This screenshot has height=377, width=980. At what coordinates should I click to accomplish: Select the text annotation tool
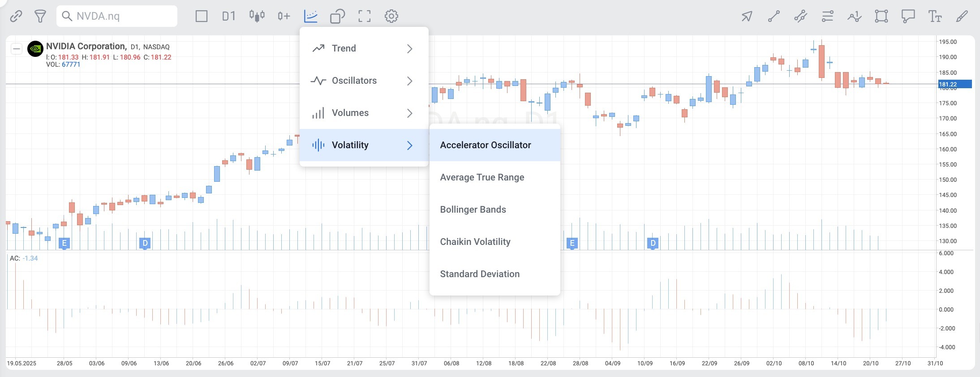pyautogui.click(x=935, y=17)
